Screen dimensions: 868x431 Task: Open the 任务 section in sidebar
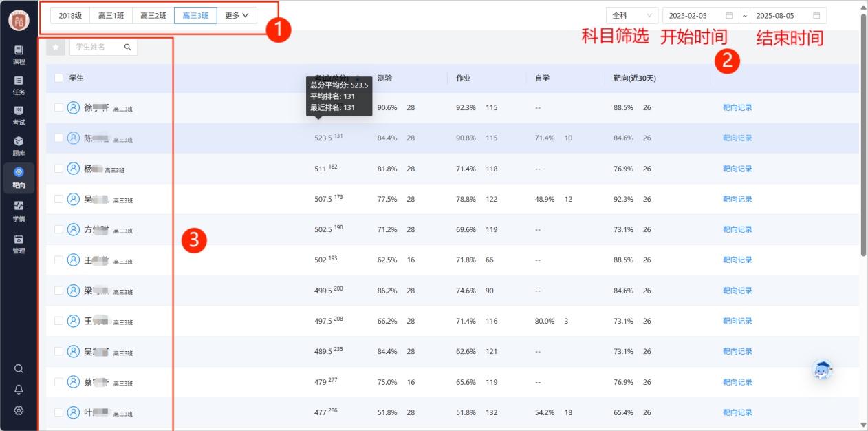point(19,85)
